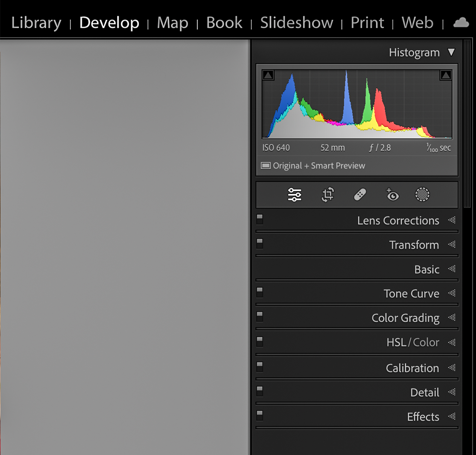Viewport: 476px width, 455px height.
Task: Click the right panel vertical scrollbar
Action: [x=467, y=123]
